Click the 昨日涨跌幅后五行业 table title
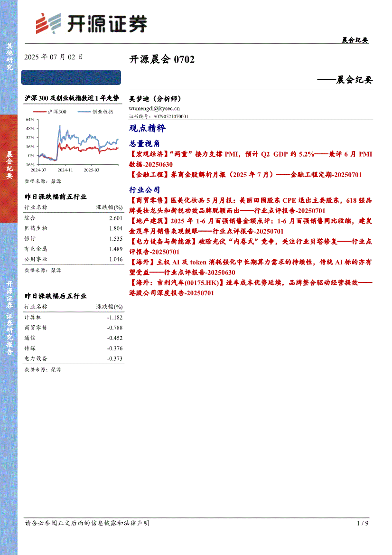Image resolution: width=392 pixels, height=555 pixels. [x=56, y=296]
